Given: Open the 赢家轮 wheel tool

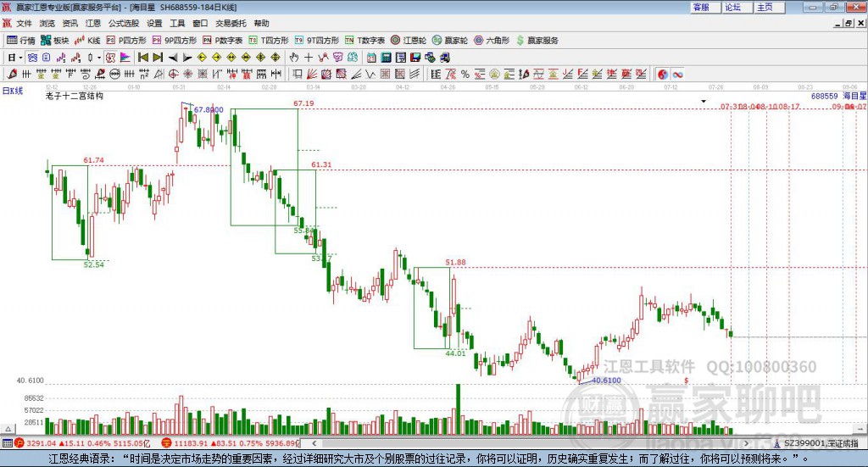Looking at the screenshot, I should [450, 41].
